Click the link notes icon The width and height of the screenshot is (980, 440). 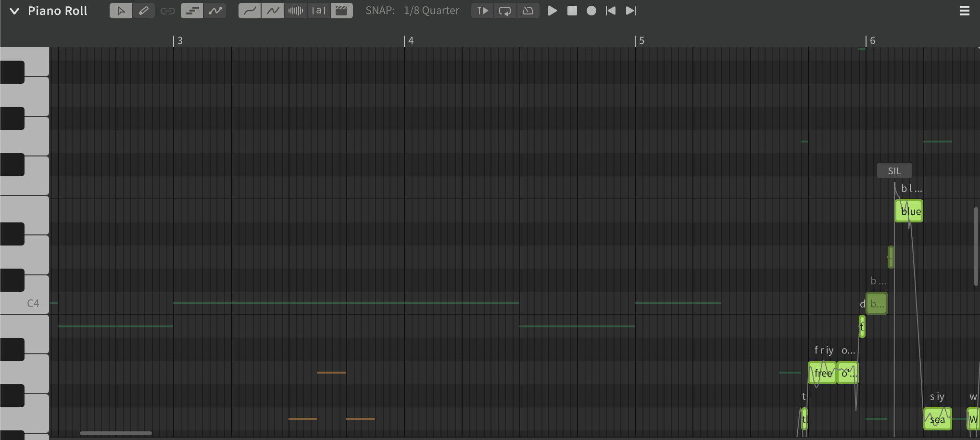(x=167, y=11)
